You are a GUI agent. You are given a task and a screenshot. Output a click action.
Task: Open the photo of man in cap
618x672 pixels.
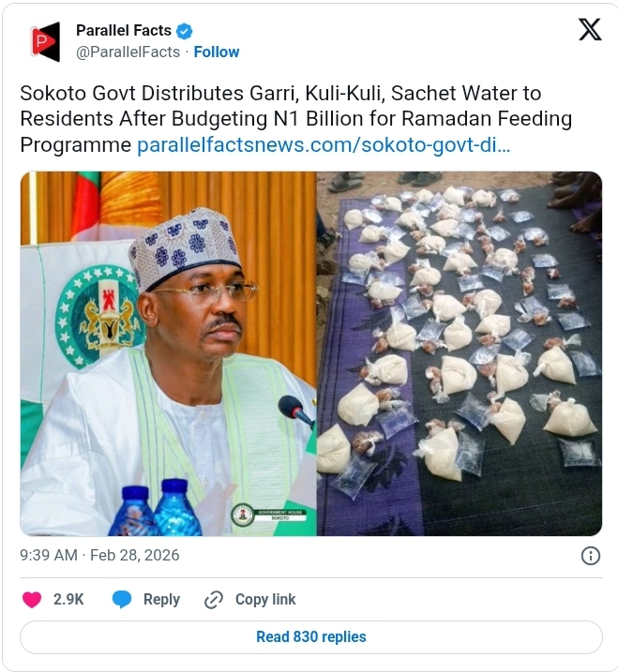point(169,353)
